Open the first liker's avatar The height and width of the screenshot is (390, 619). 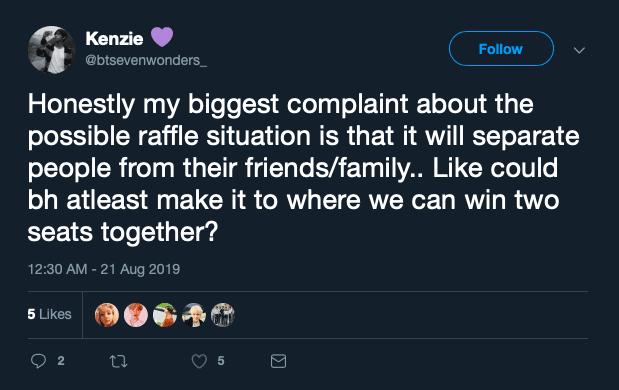click(107, 315)
